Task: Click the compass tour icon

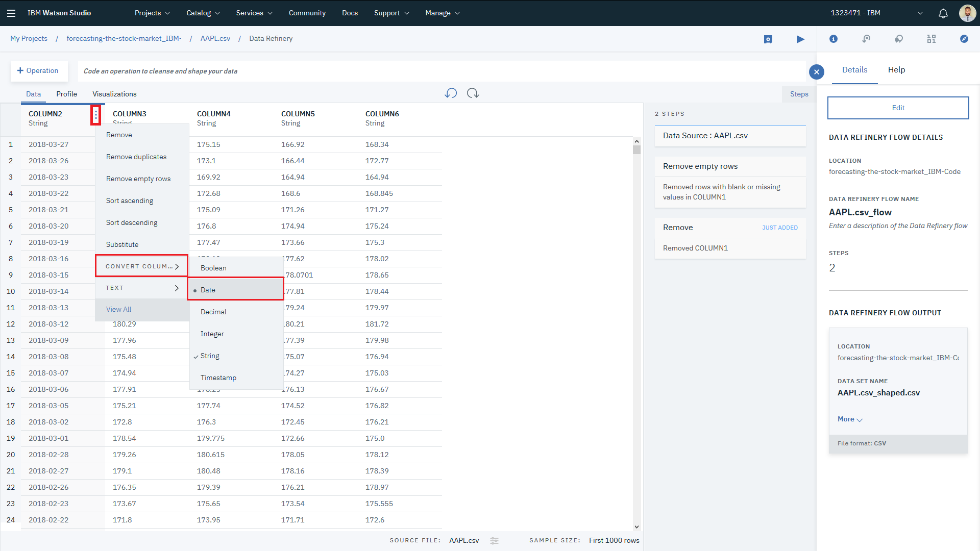Action: pos(964,39)
